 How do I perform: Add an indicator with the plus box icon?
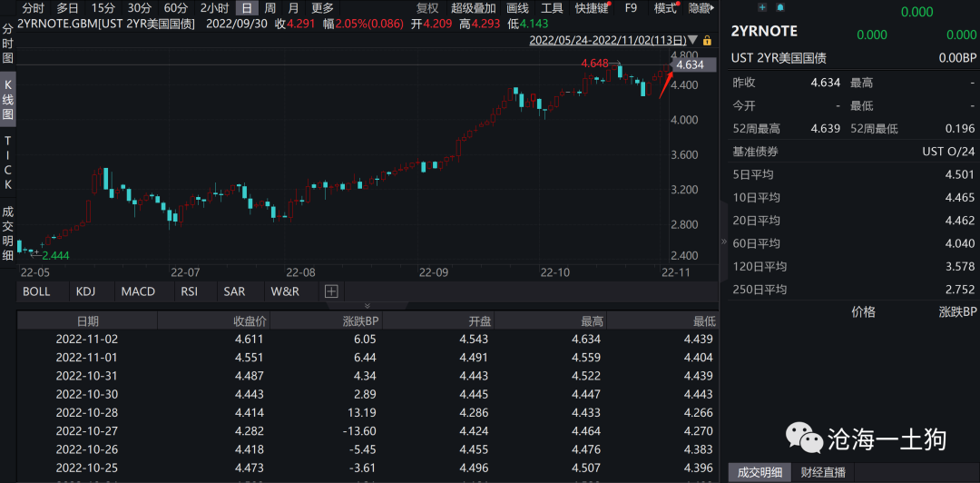(331, 291)
